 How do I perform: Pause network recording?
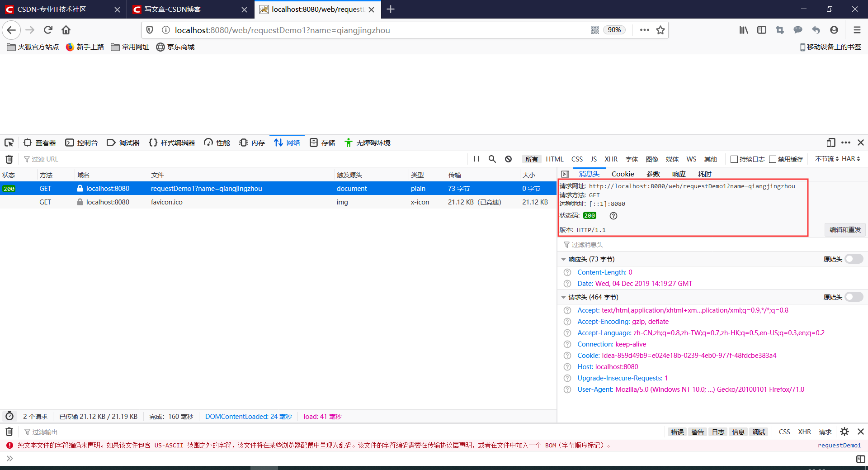click(x=476, y=159)
